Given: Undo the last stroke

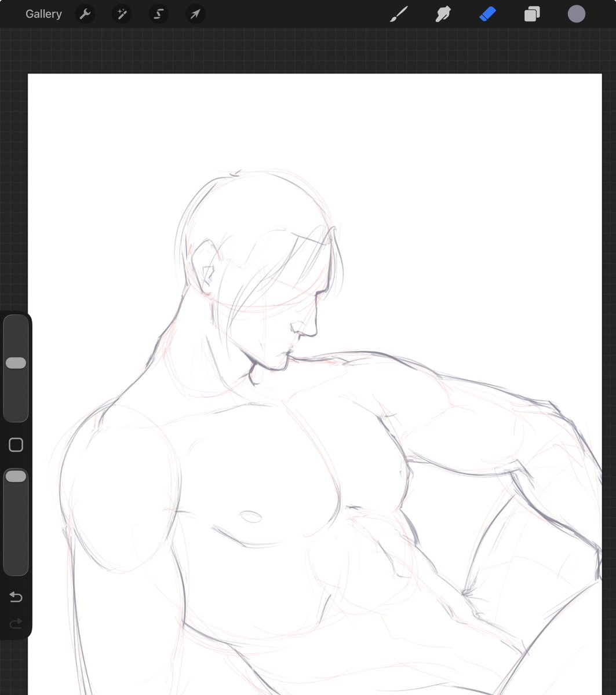Looking at the screenshot, I should pyautogui.click(x=16, y=597).
